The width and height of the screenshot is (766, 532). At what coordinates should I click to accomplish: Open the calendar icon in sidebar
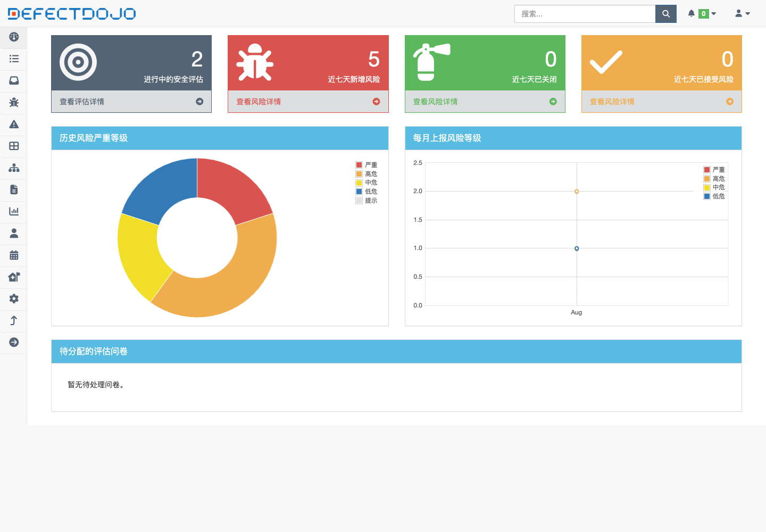point(14,255)
